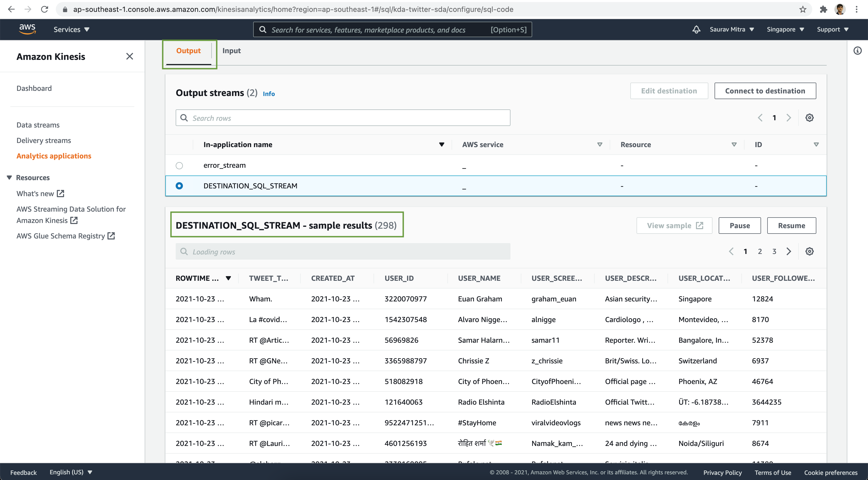Open AWS Glue Schema Registry link
Image resolution: width=868 pixels, height=480 pixels.
(66, 236)
